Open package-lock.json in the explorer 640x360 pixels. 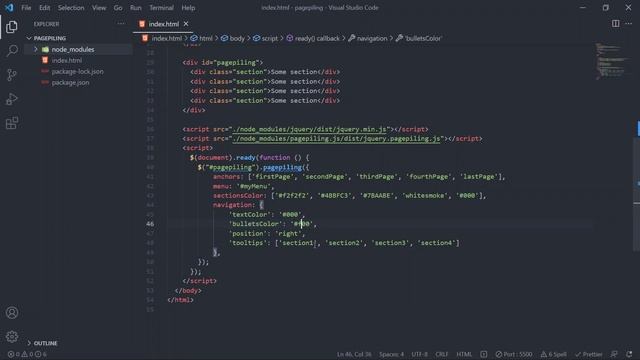(77, 71)
